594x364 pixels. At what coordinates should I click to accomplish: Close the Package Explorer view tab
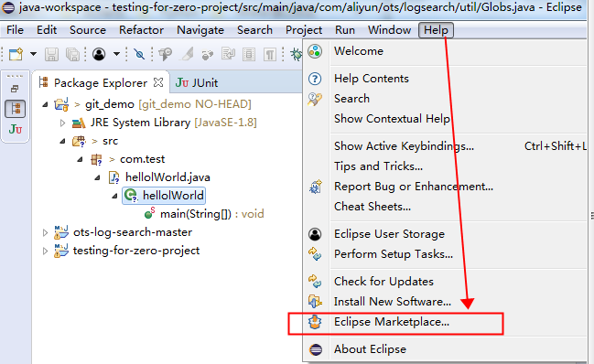coord(158,82)
